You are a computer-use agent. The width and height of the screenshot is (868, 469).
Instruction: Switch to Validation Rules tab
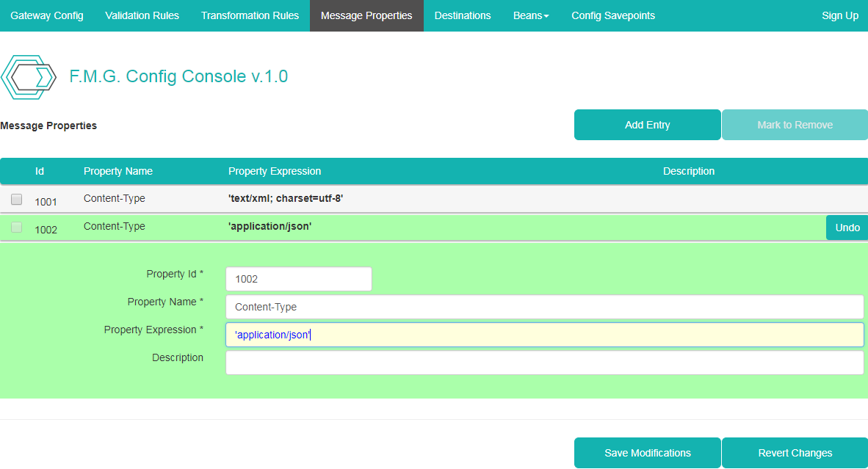(x=142, y=15)
